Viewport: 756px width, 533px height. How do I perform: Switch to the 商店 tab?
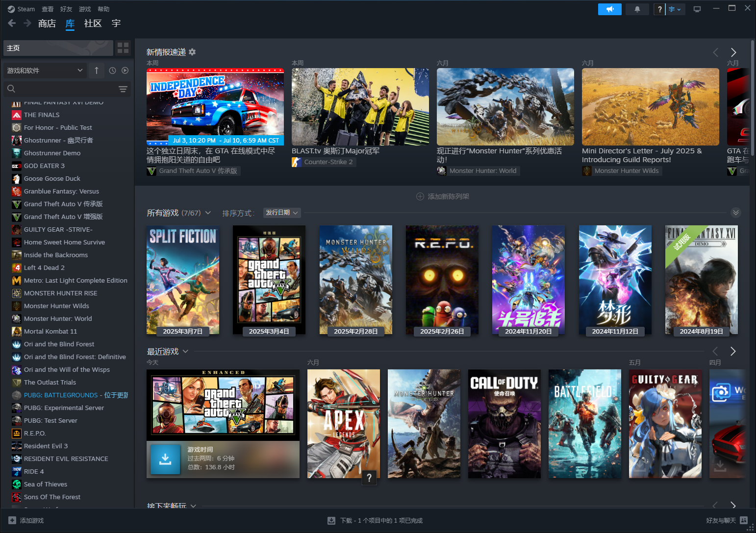[47, 24]
